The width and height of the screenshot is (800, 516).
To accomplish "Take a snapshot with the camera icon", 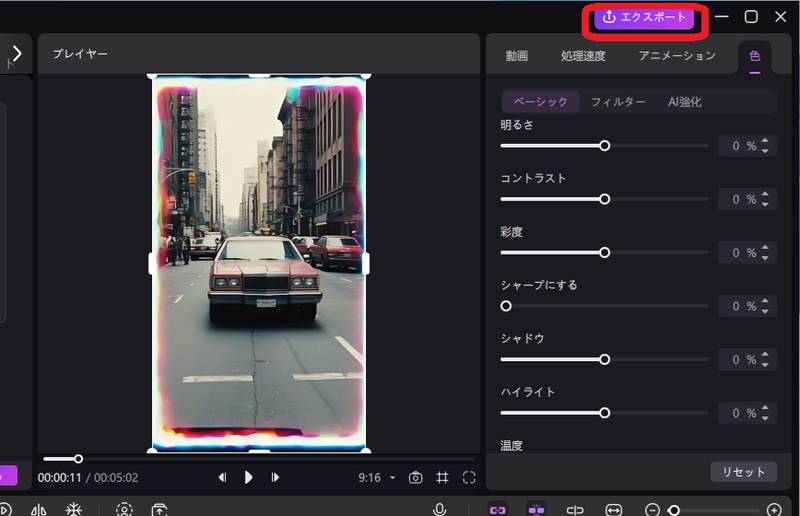I will [x=415, y=478].
